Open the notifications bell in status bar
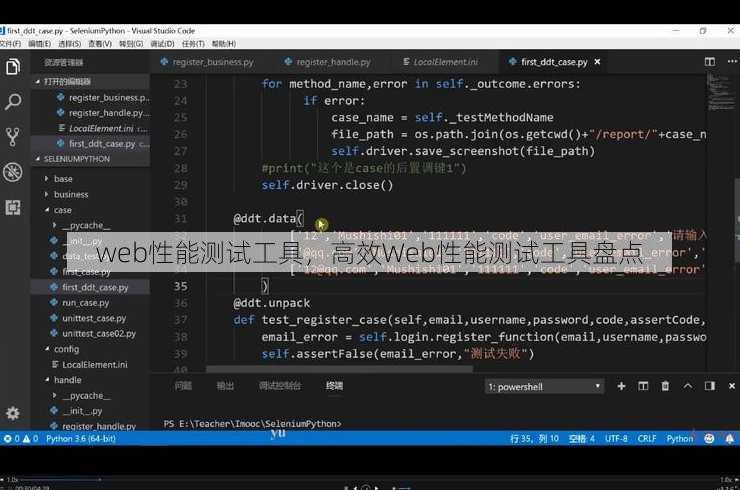This screenshot has height=490, width=740. [730, 439]
